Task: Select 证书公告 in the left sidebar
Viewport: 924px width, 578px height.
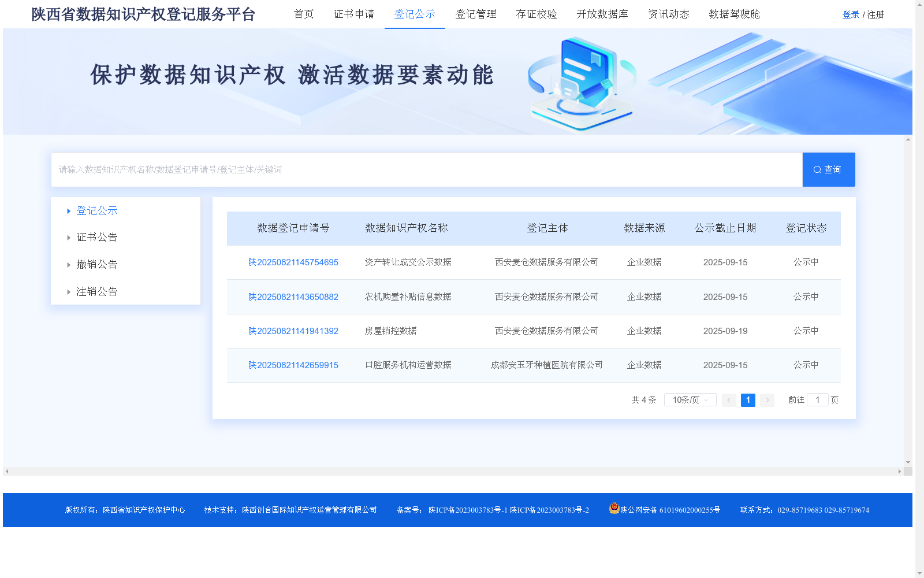Action: 97,238
